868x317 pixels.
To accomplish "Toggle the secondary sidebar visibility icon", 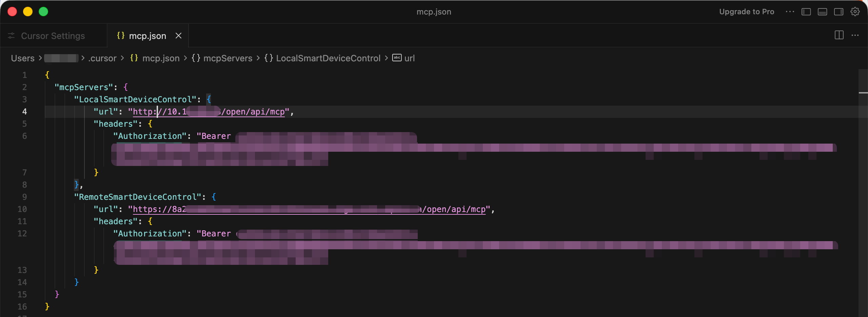I will point(839,11).
